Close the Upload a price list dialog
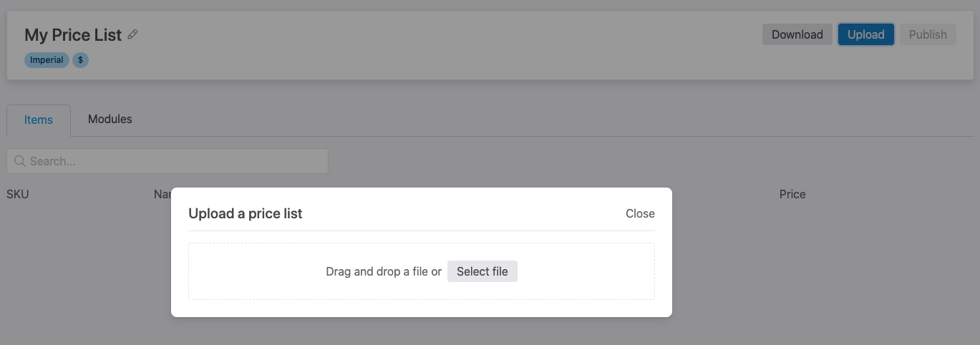980x345 pixels. tap(640, 213)
